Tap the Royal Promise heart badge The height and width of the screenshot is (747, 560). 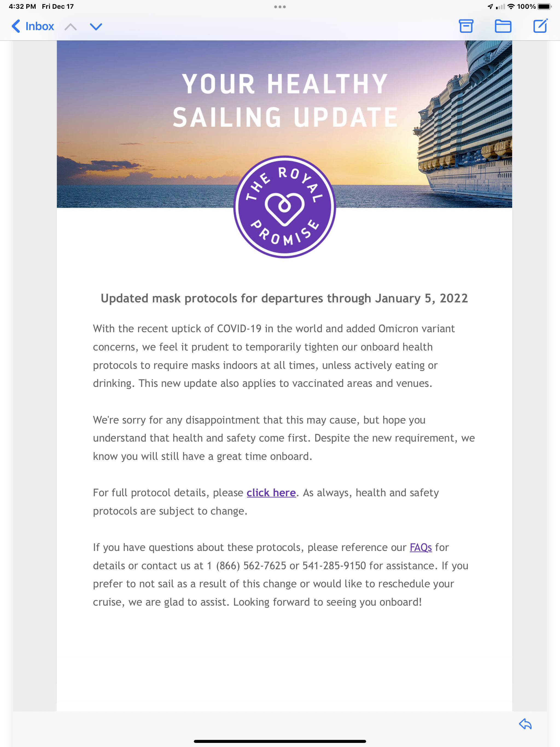[284, 207]
